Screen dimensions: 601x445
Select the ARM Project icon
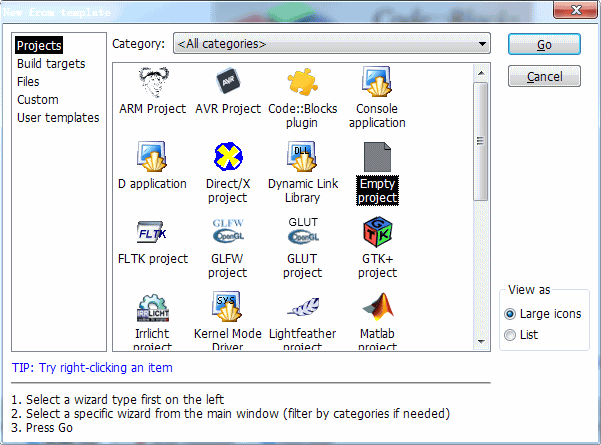[153, 82]
